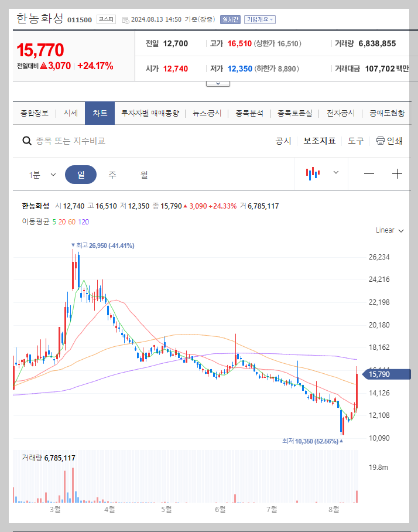Expand the 기업개요 dropdown
The image size is (418, 532).
tap(259, 19)
